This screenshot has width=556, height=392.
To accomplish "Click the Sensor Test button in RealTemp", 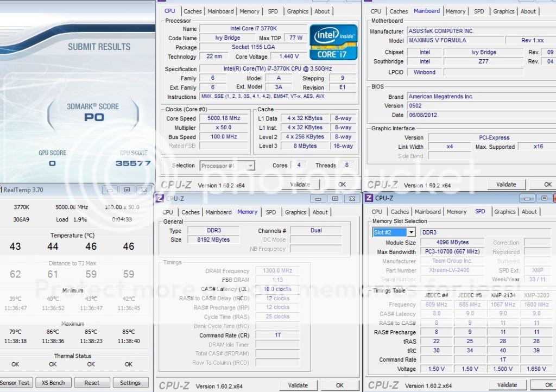I will point(15,383).
